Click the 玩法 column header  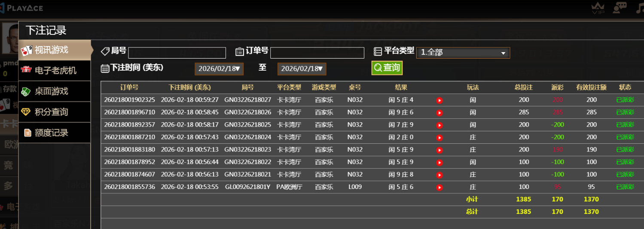(x=473, y=87)
